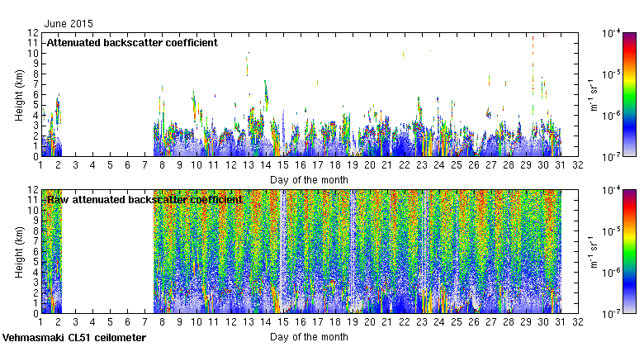This screenshot has width=644, height=347.
Task: Click the upper plot's color scale bar
Action: point(630,93)
